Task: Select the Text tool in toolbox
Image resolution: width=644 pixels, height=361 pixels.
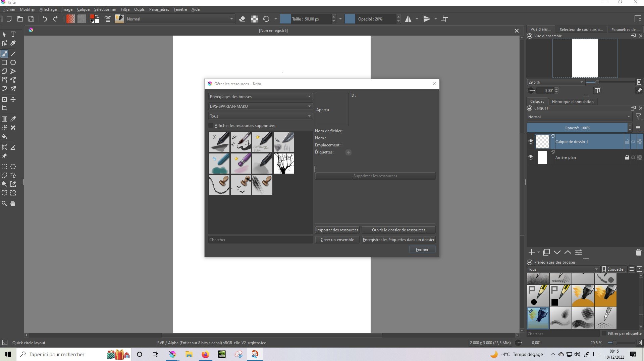Action: (x=13, y=34)
